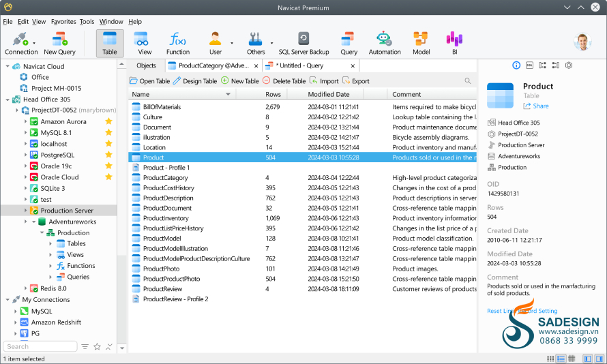The height and width of the screenshot is (364, 607).
Task: Expand the Amazon Aurora connection
Action: 25,121
